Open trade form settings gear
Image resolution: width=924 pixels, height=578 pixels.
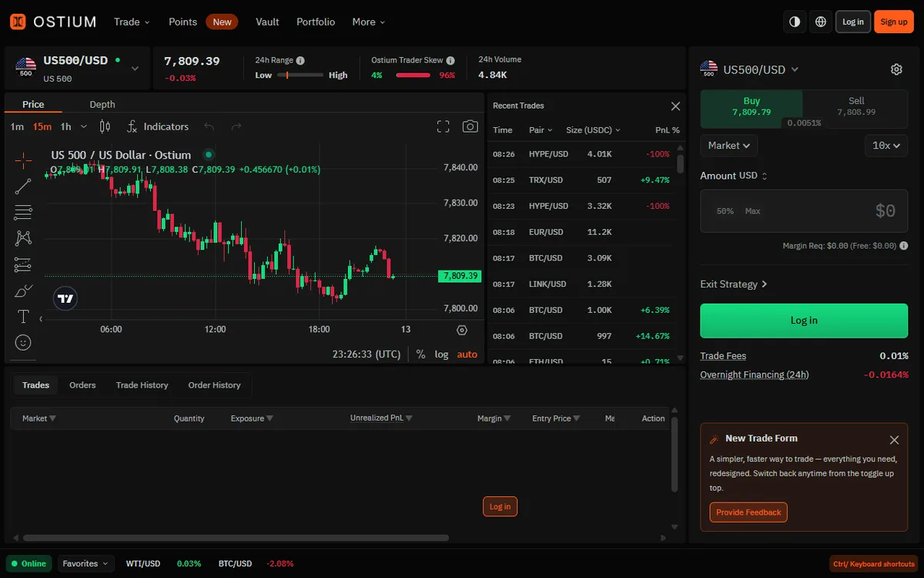click(x=896, y=69)
